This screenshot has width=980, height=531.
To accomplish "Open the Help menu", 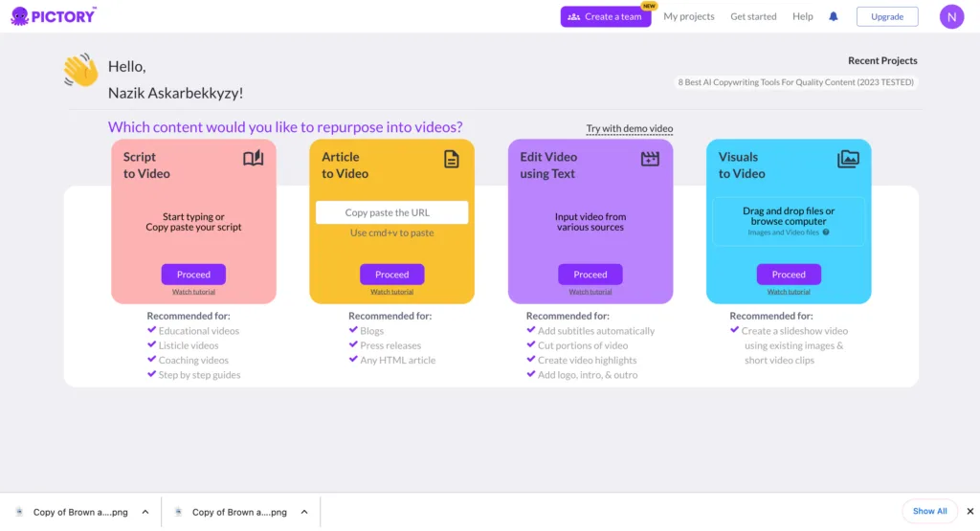I will click(x=803, y=17).
